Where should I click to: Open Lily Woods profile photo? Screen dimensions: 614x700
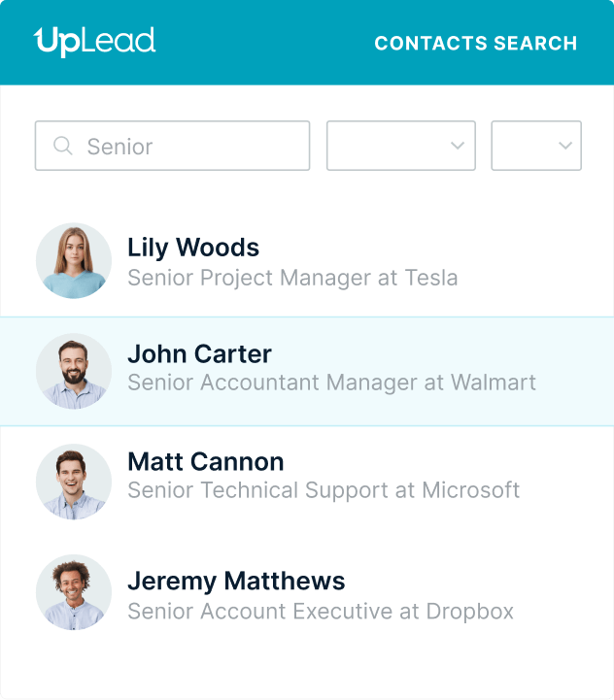coord(74,260)
